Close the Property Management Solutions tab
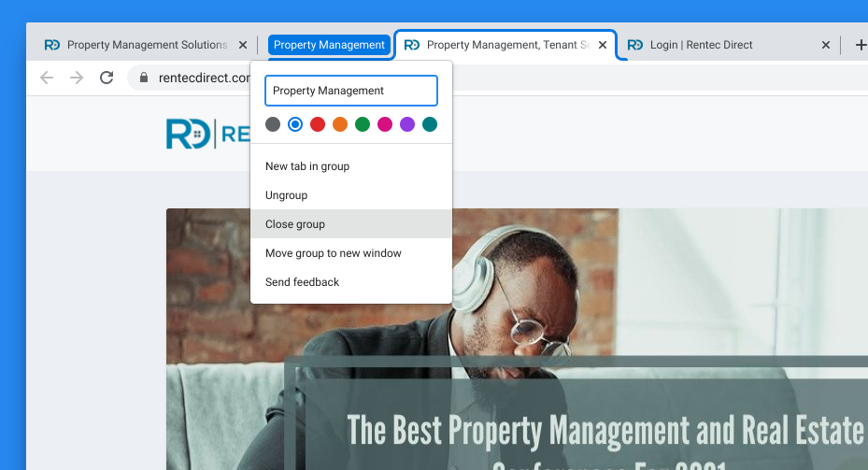 pyautogui.click(x=243, y=45)
